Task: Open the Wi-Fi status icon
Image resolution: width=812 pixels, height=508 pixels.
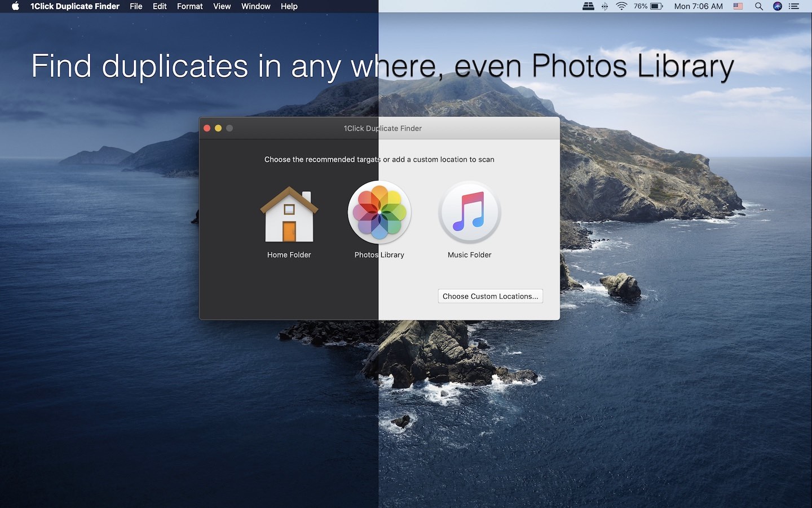Action: [621, 6]
